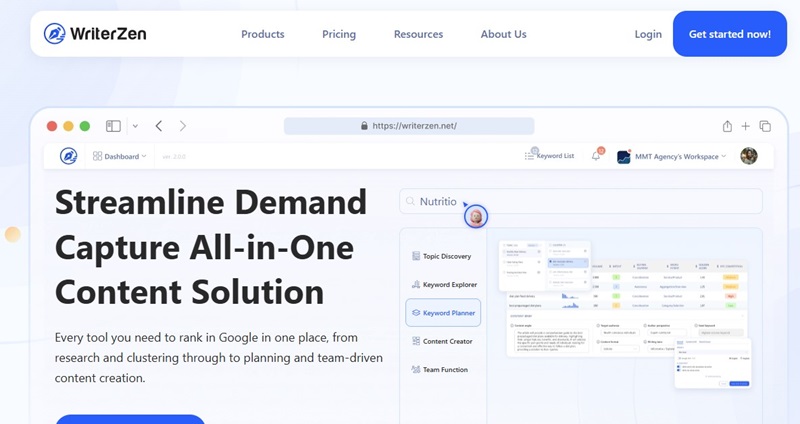Open the Products menu

(263, 34)
